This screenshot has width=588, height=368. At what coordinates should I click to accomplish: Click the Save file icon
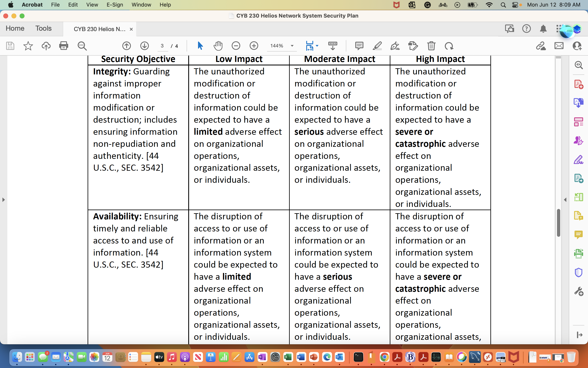pos(10,46)
